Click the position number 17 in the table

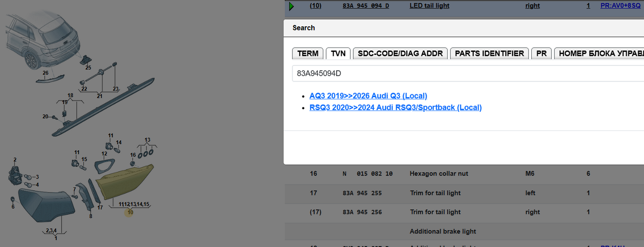pos(314,193)
